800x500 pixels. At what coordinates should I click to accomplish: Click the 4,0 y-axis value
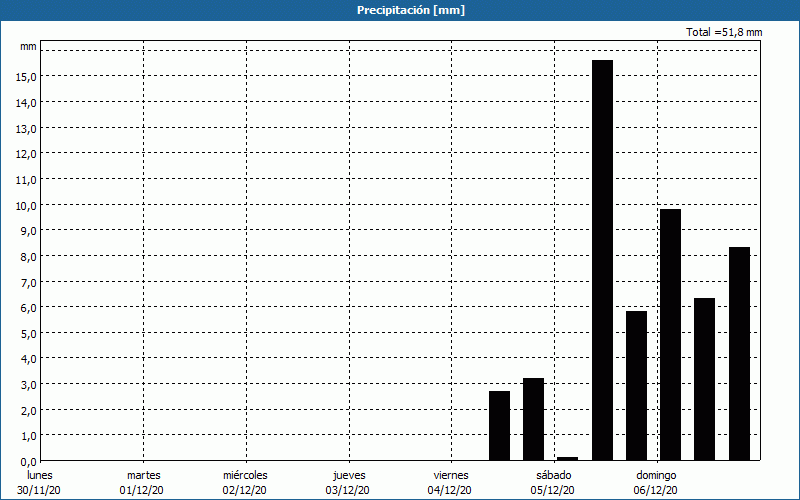28,359
